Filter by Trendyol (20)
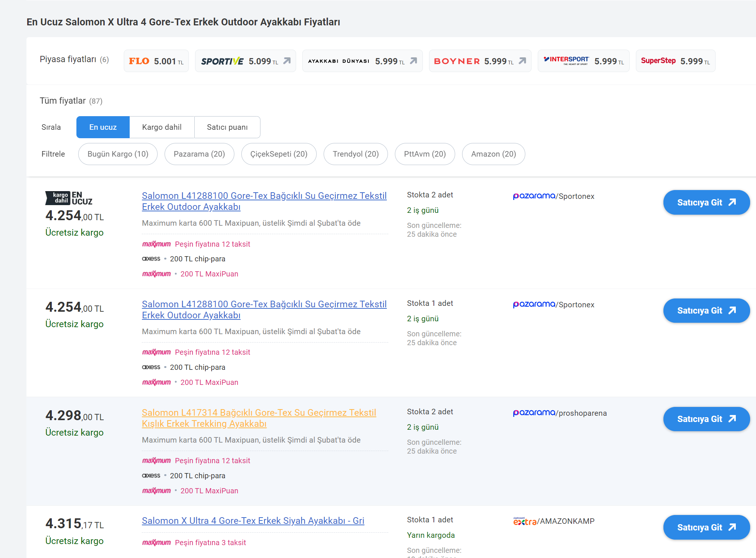This screenshot has height=558, width=756. pos(356,154)
